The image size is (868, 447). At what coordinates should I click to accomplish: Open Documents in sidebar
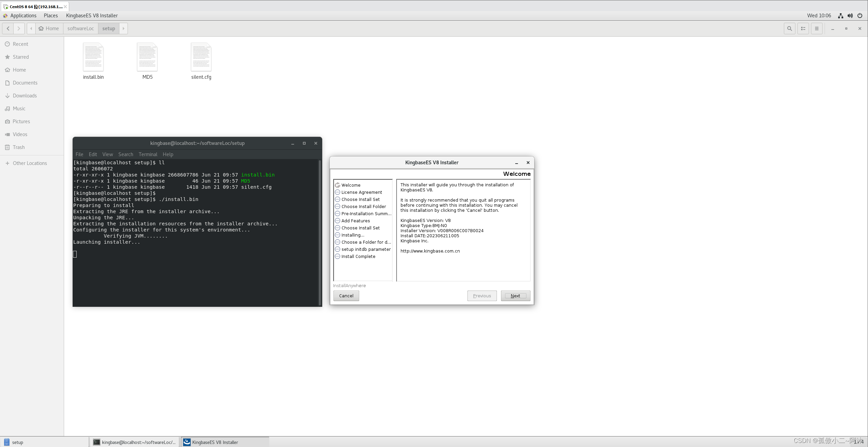point(32,83)
